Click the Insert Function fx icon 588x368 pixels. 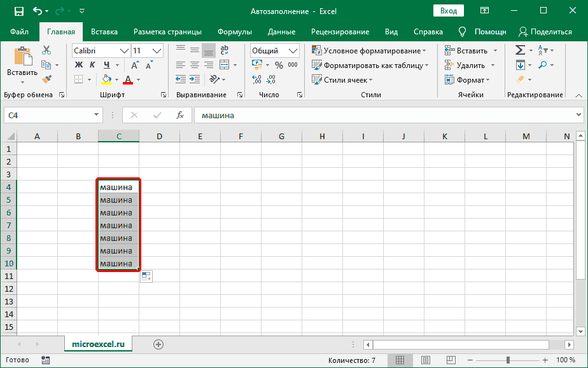[x=180, y=115]
